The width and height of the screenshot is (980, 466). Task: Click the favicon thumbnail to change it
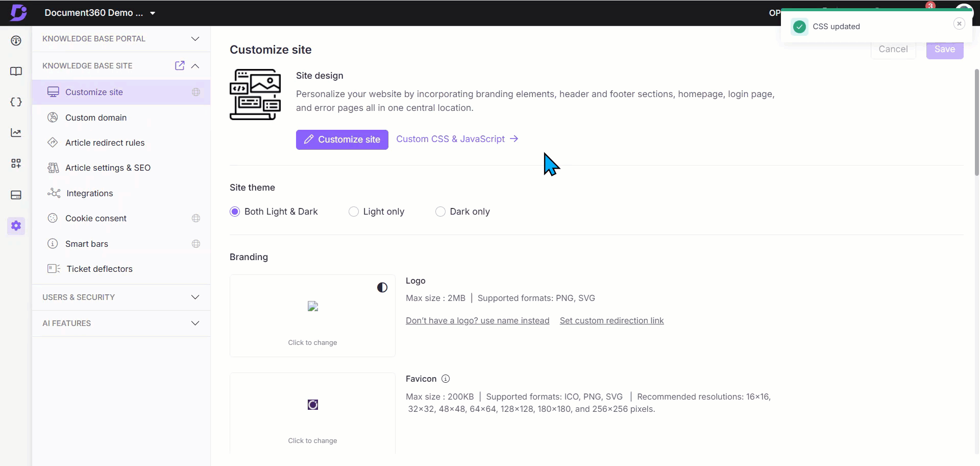[312, 413]
